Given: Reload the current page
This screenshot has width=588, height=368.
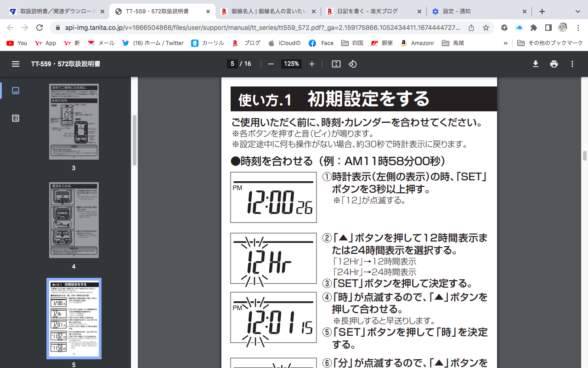Looking at the screenshot, I should (40, 28).
